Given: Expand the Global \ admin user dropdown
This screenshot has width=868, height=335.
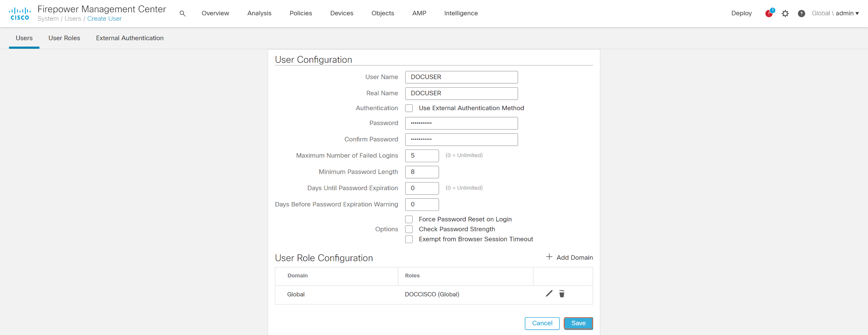Looking at the screenshot, I should point(835,14).
